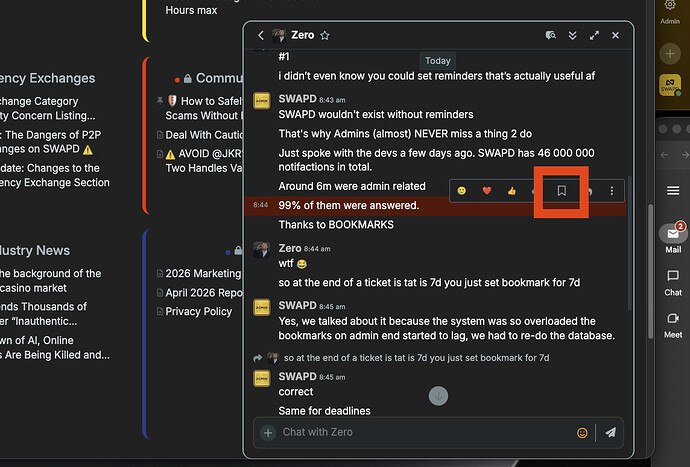This screenshot has width=690, height=467.
Task: Click the SWAPD avatar at 8:43 am
Action: click(262, 101)
